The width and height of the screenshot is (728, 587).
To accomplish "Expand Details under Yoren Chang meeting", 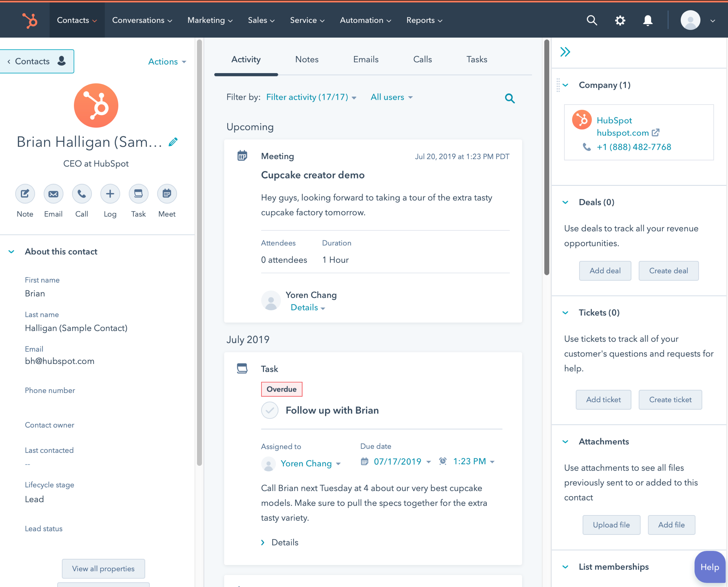I will (x=308, y=307).
